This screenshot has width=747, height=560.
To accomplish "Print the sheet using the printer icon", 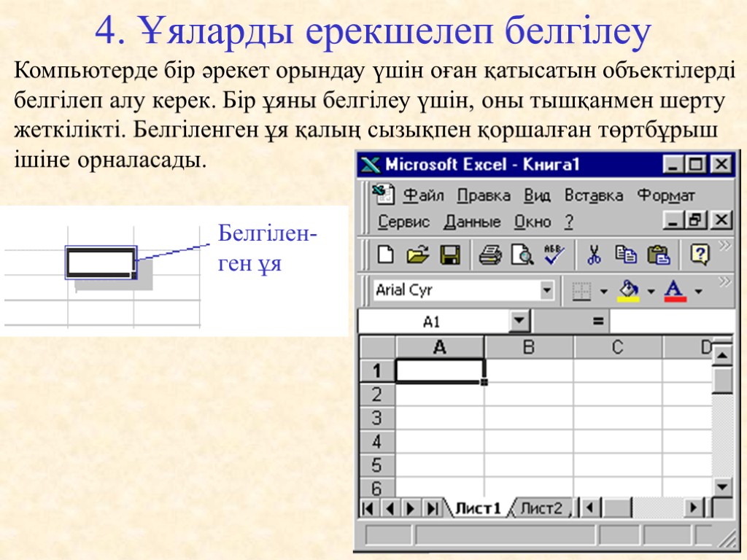I will [x=489, y=254].
